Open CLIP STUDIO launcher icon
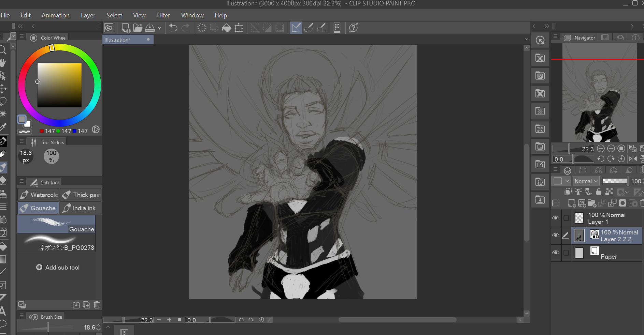 [x=109, y=28]
